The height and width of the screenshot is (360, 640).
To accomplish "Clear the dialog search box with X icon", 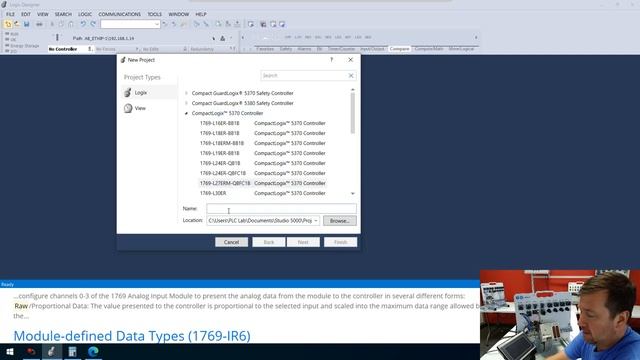I will tap(351, 76).
